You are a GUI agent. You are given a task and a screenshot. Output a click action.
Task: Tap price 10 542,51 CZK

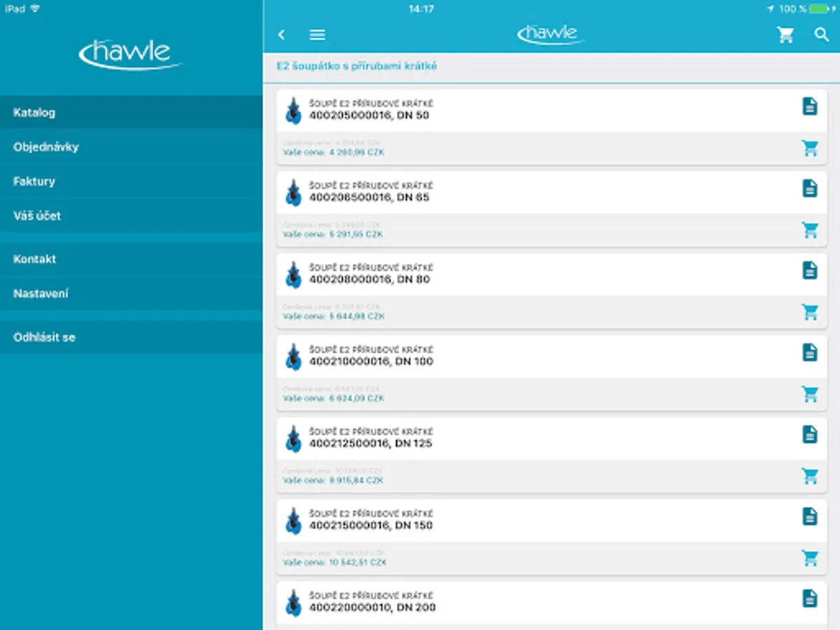pyautogui.click(x=358, y=562)
